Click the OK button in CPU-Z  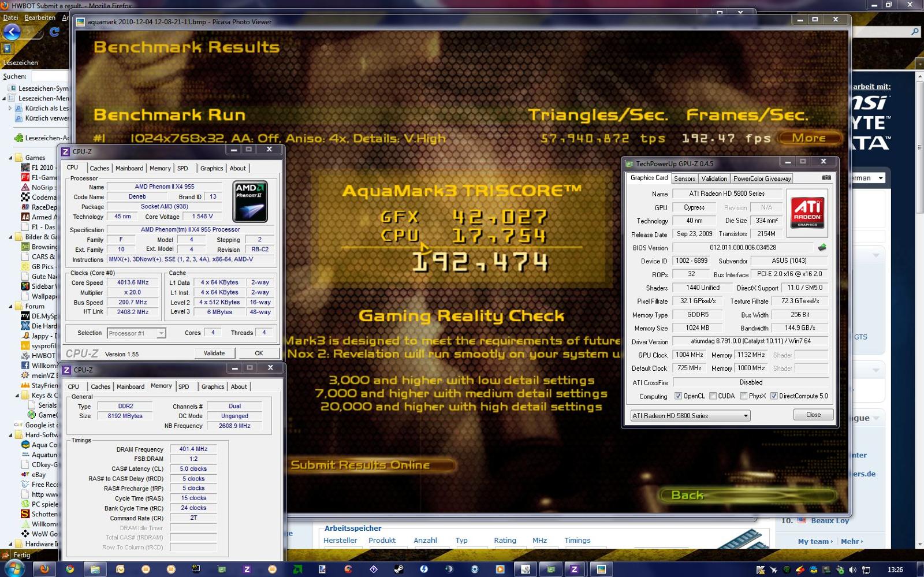click(259, 353)
